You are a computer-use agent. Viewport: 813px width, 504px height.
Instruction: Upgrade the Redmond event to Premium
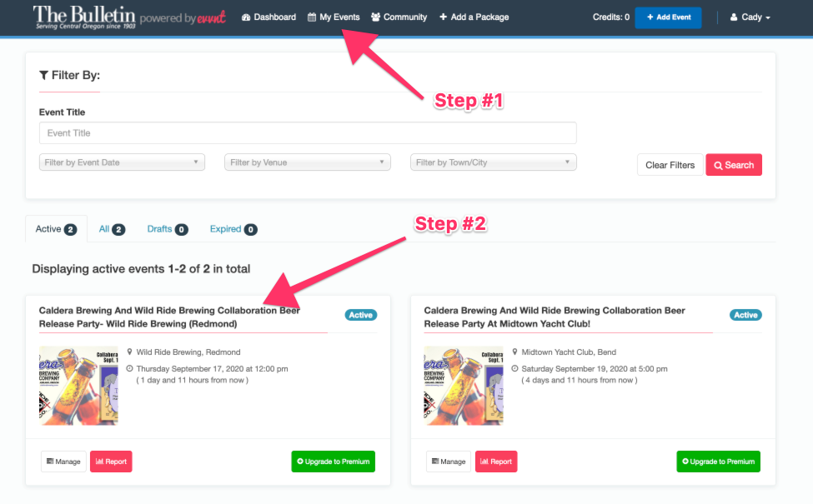(x=333, y=462)
